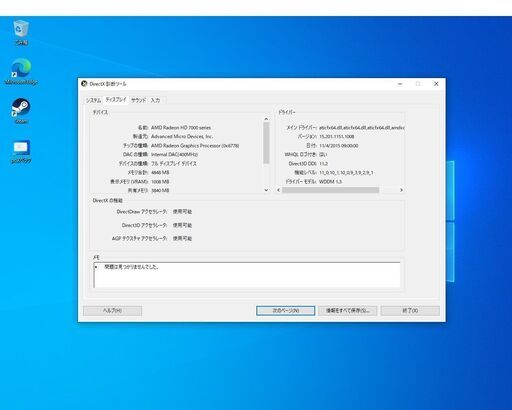This screenshot has height=410, width=512.
Task: Click the 次のページ(N) button
Action: pos(286,311)
